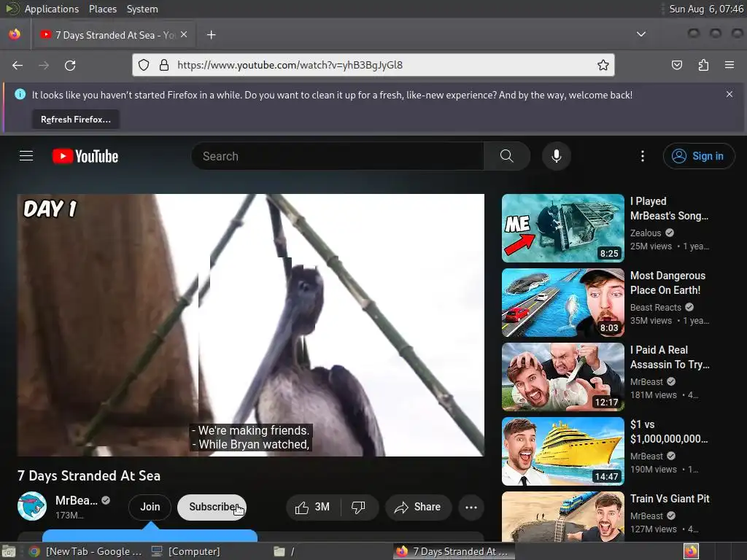Click the I Played MrBeast's Song title

pyautogui.click(x=670, y=209)
